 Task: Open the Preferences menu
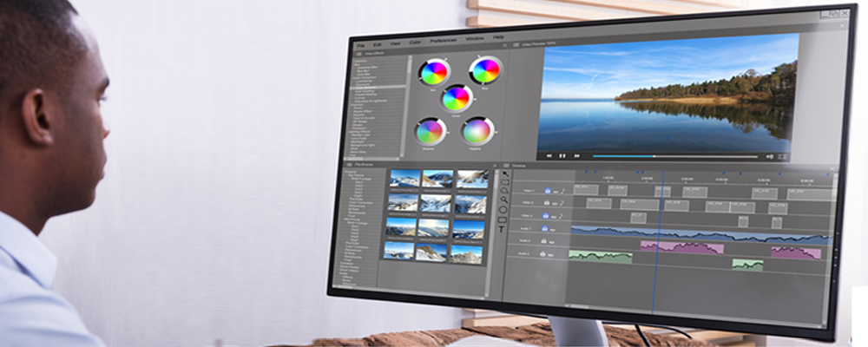[444, 39]
